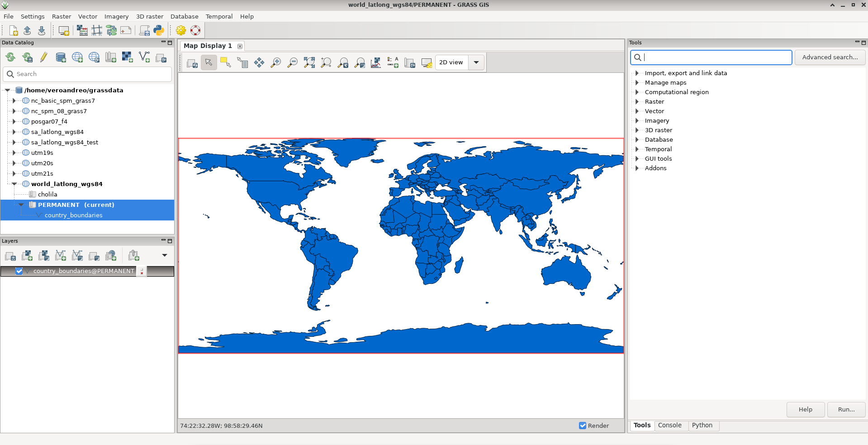This screenshot has height=445, width=868.
Task: Open the Python editor from the main toolbar
Action: pos(158,30)
